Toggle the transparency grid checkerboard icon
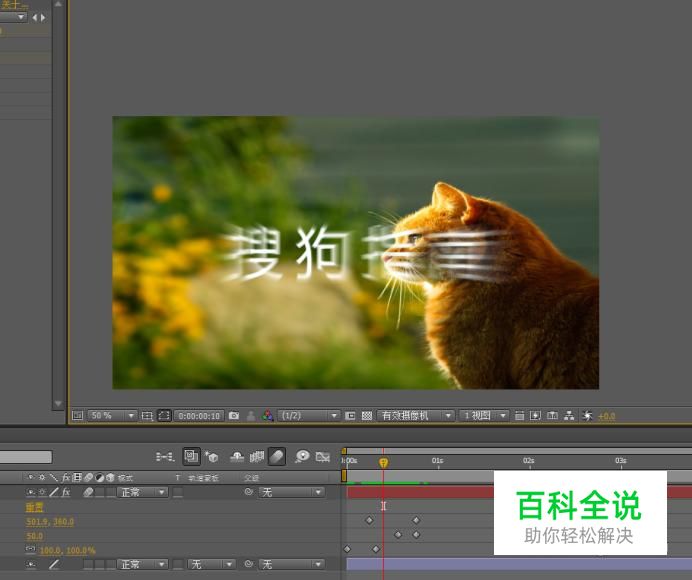The height and width of the screenshot is (580, 692). 367,415
